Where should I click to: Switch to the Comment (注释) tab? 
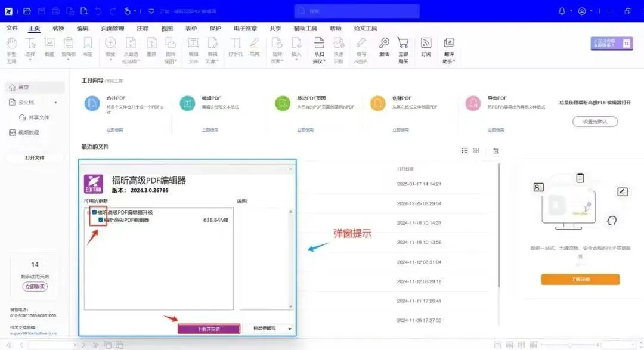coord(143,29)
